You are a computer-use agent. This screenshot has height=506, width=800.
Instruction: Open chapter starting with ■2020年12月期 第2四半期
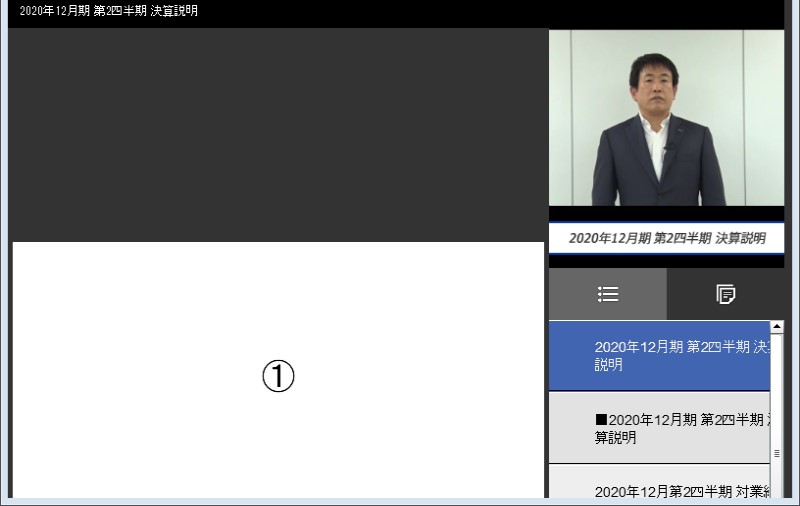pos(659,428)
